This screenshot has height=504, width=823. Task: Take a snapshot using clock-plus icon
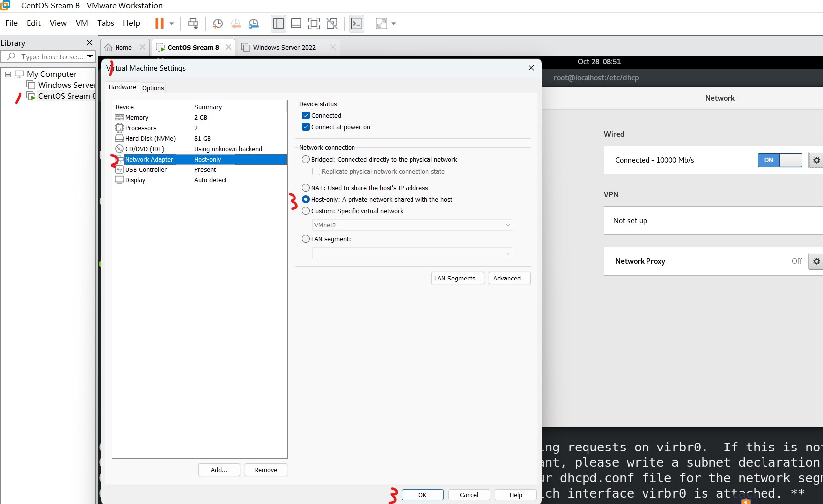[x=217, y=23]
